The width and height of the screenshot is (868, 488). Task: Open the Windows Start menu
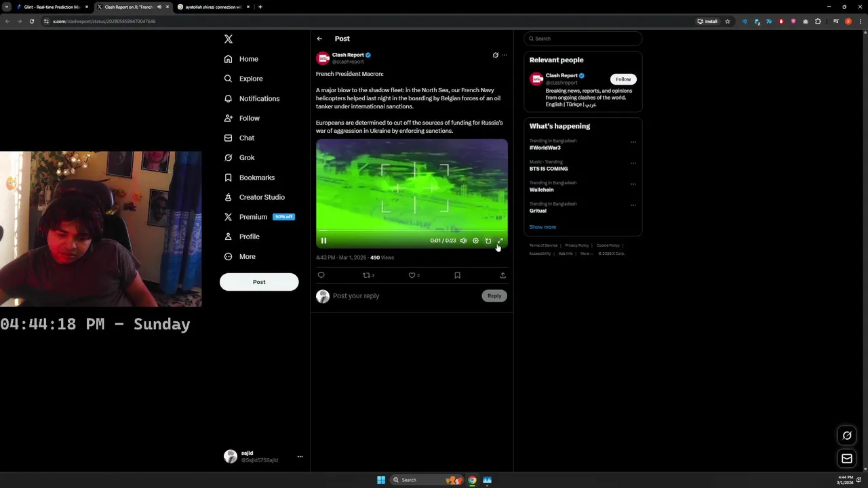point(381,480)
